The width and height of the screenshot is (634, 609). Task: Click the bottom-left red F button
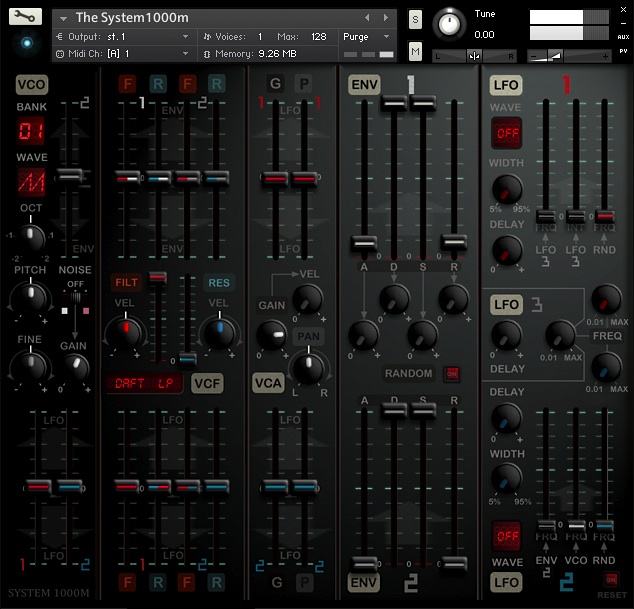tap(127, 582)
